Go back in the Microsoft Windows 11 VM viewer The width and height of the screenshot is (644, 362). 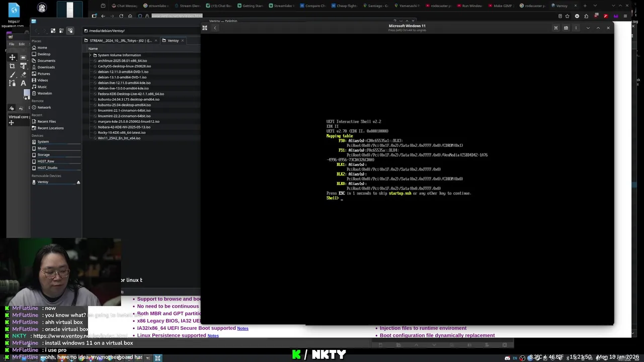pos(215,28)
